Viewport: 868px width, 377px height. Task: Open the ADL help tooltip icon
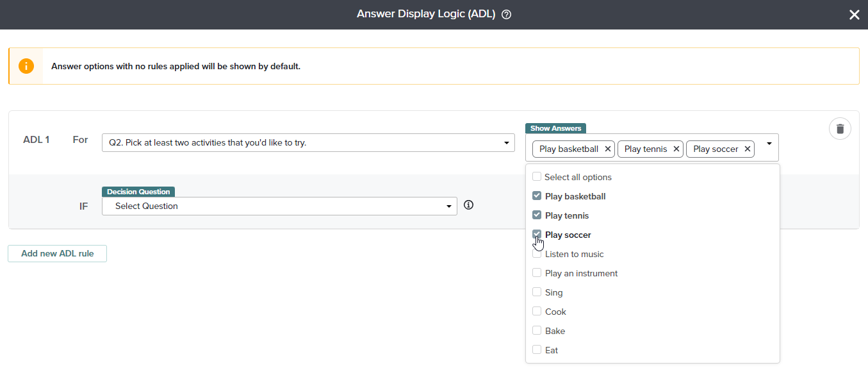[x=505, y=13]
